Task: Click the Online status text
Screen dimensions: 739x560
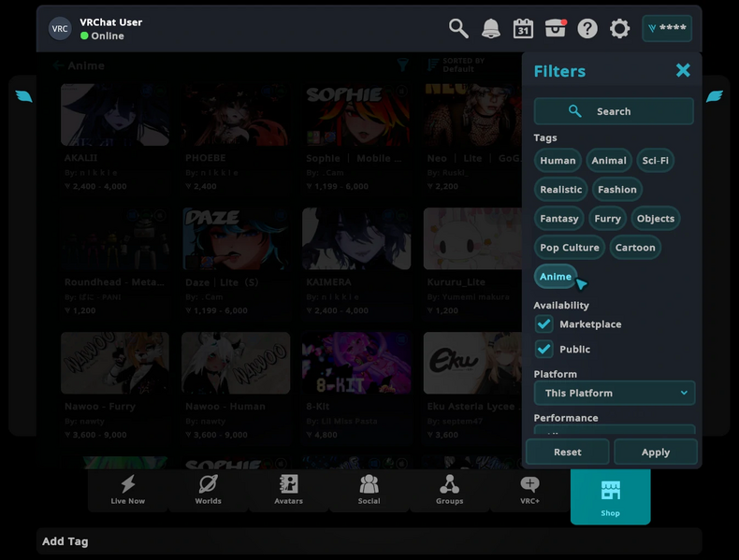Action: [108, 36]
